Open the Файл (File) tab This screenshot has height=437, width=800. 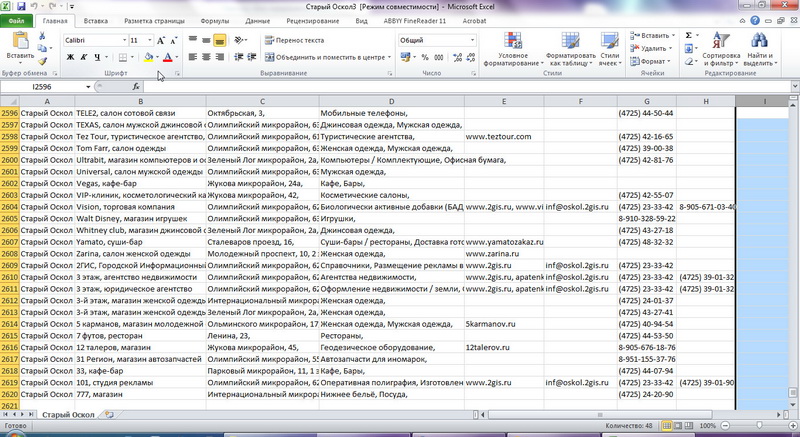(16, 21)
